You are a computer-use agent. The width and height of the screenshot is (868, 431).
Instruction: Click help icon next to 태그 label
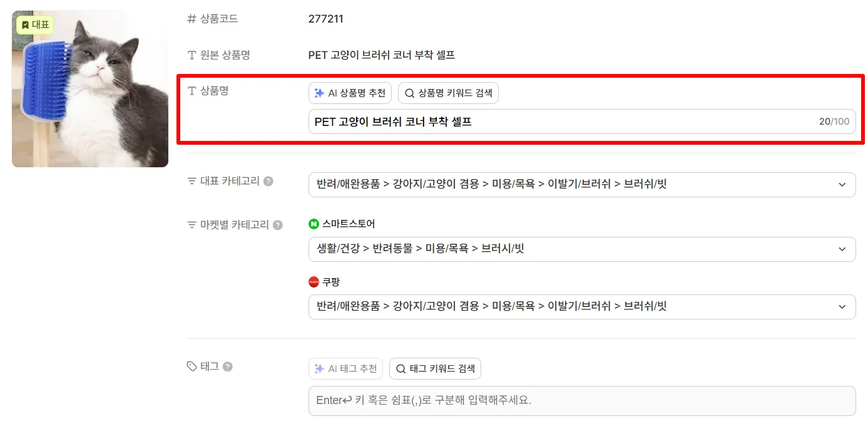[x=228, y=366]
